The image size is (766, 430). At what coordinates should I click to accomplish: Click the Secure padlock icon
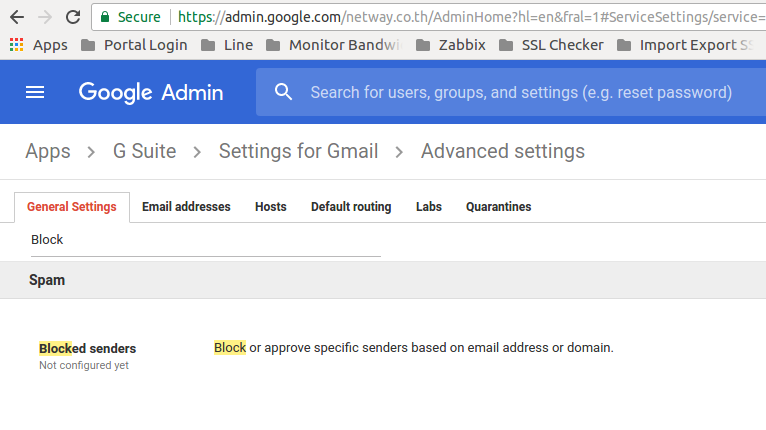[x=105, y=17]
